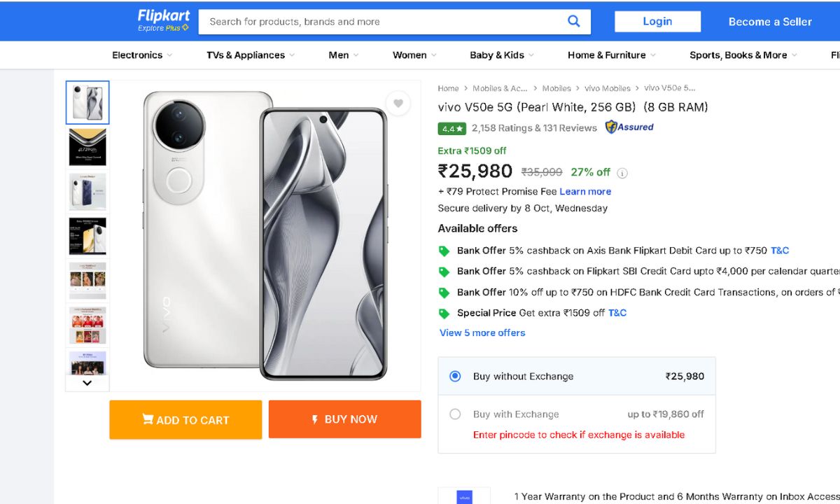The width and height of the screenshot is (840, 504).
Task: Click the price details info icon
Action: coord(622,173)
